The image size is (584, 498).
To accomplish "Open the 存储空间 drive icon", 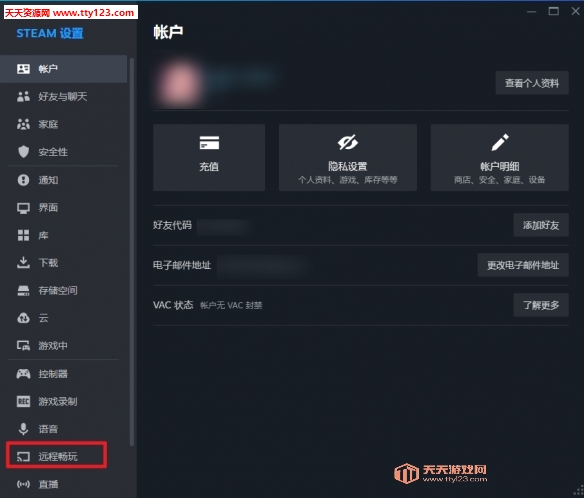I will tap(23, 290).
